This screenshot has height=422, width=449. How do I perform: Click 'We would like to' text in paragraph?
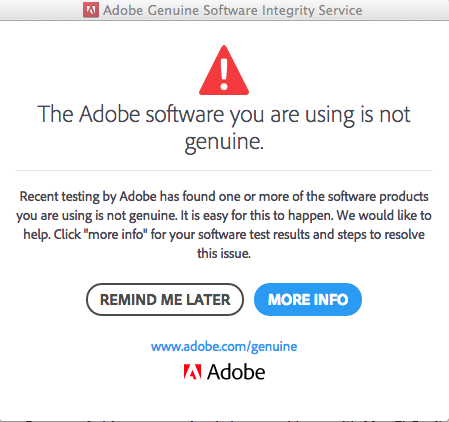pos(384,215)
